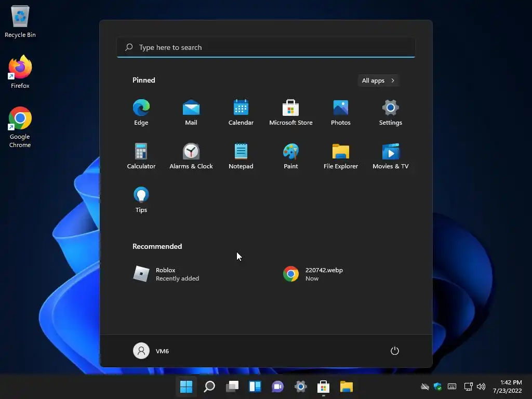Click the OneDrive cloud tray icon
532x399 pixels.
[425, 387]
